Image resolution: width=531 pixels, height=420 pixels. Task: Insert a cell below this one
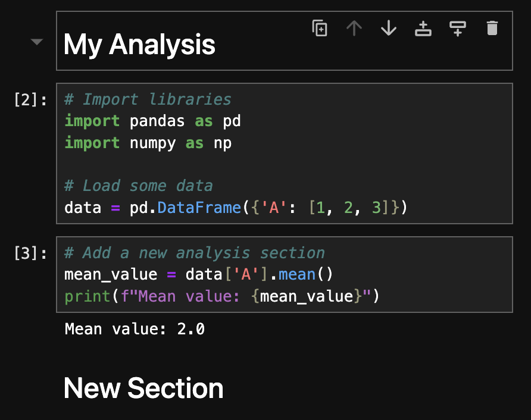click(458, 28)
